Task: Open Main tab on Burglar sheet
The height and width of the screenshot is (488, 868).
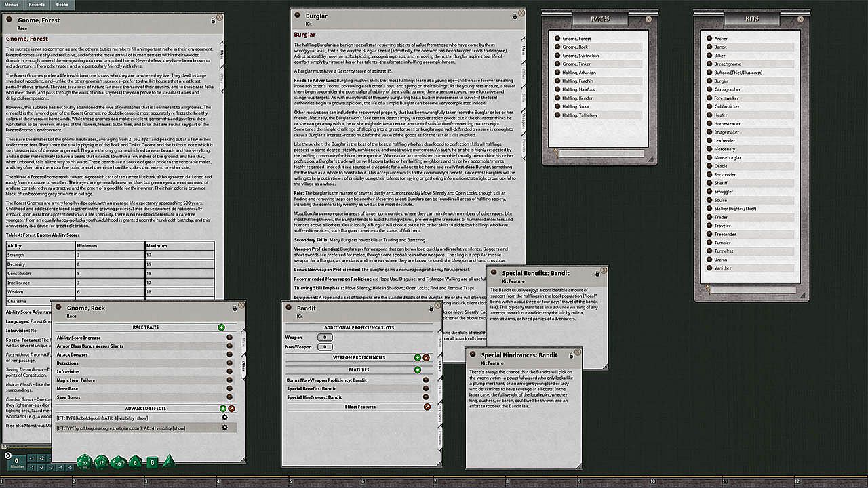Action: [525, 49]
